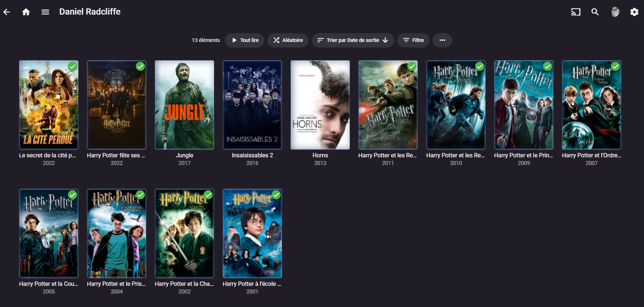Click the year 2005 under Harry Potter et la Cou...
This screenshot has width=644, height=307.
pyautogui.click(x=49, y=292)
